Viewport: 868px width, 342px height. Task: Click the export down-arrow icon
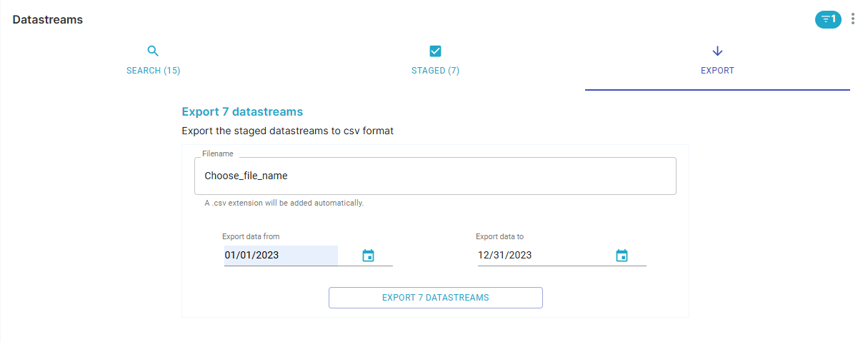point(717,51)
